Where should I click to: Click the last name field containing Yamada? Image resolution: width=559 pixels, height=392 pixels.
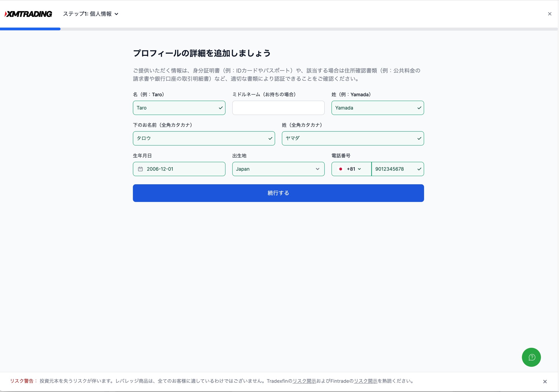[x=378, y=108]
